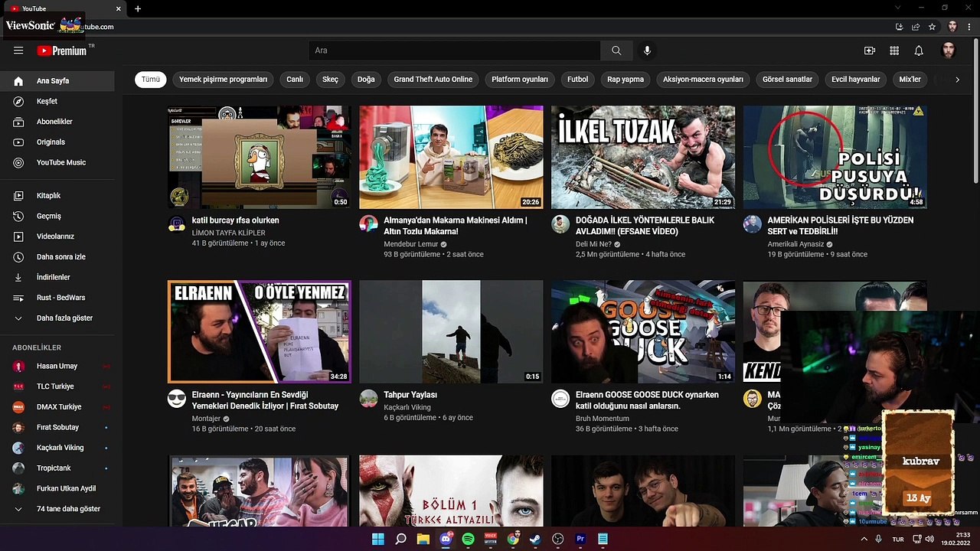Click the Bruh Momentum channel avatar
The image size is (980, 551).
pyautogui.click(x=561, y=398)
